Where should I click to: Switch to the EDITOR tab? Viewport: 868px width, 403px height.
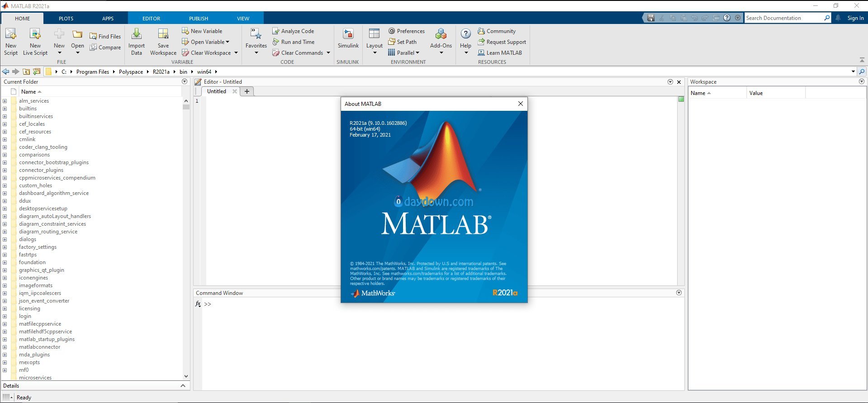point(151,19)
